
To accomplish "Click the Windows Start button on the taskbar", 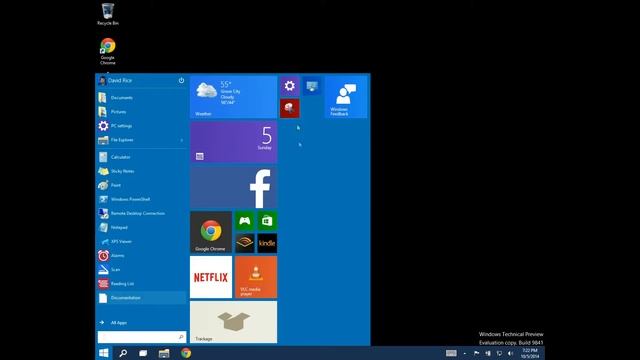I will pos(104,353).
